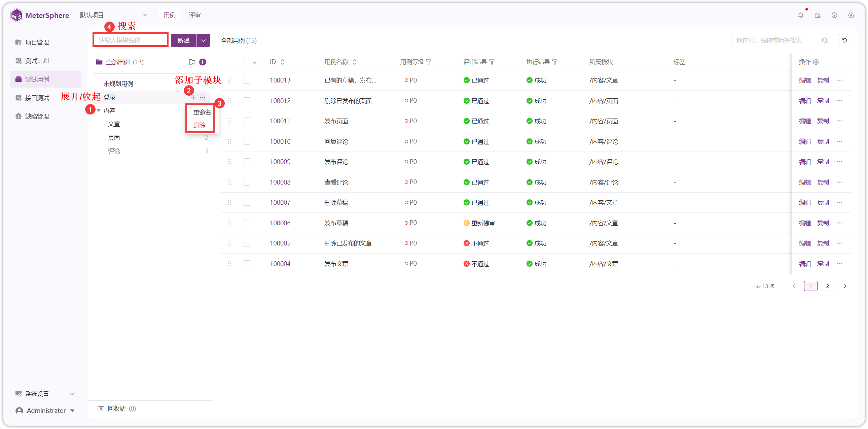Choose 删除 from the module menu
Viewport: 868px width, 429px height.
tap(199, 126)
